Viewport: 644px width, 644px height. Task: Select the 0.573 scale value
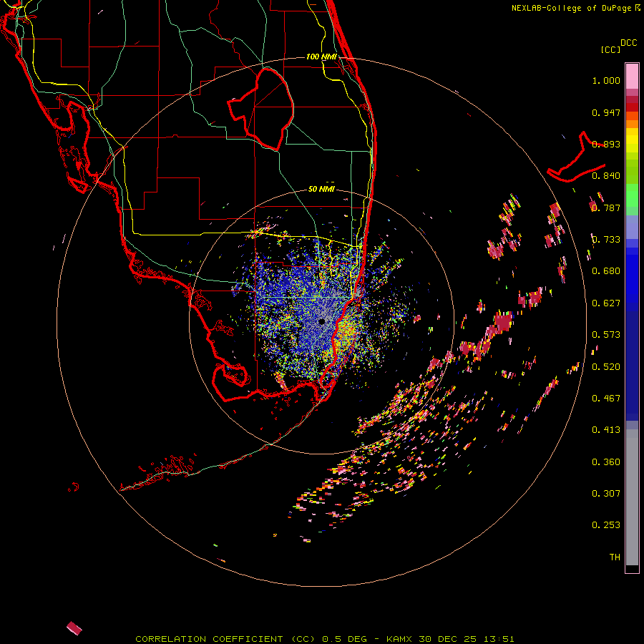point(606,335)
